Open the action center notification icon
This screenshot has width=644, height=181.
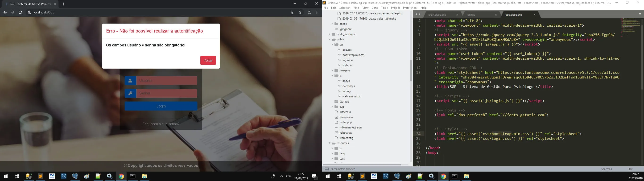315,176
